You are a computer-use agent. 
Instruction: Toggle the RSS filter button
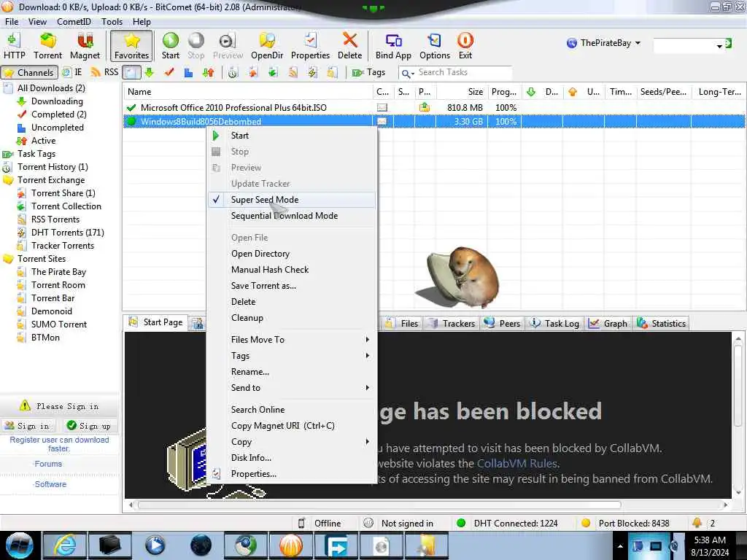point(104,72)
